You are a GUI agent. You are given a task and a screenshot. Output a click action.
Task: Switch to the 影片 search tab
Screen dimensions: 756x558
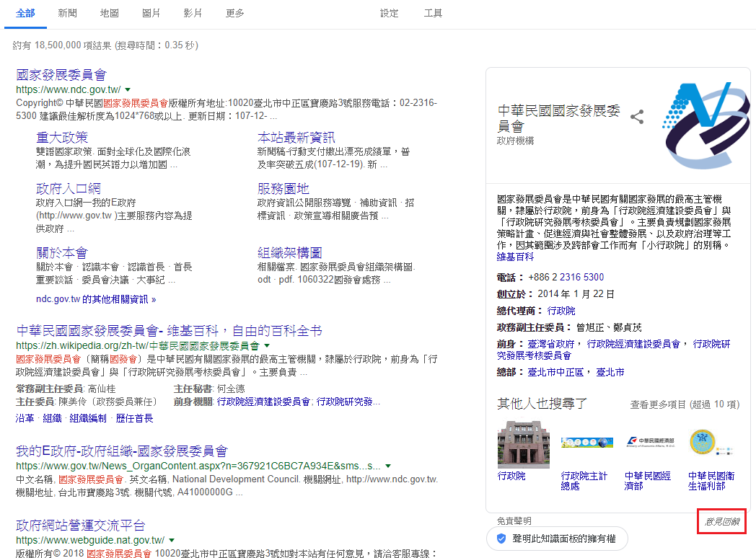point(193,13)
